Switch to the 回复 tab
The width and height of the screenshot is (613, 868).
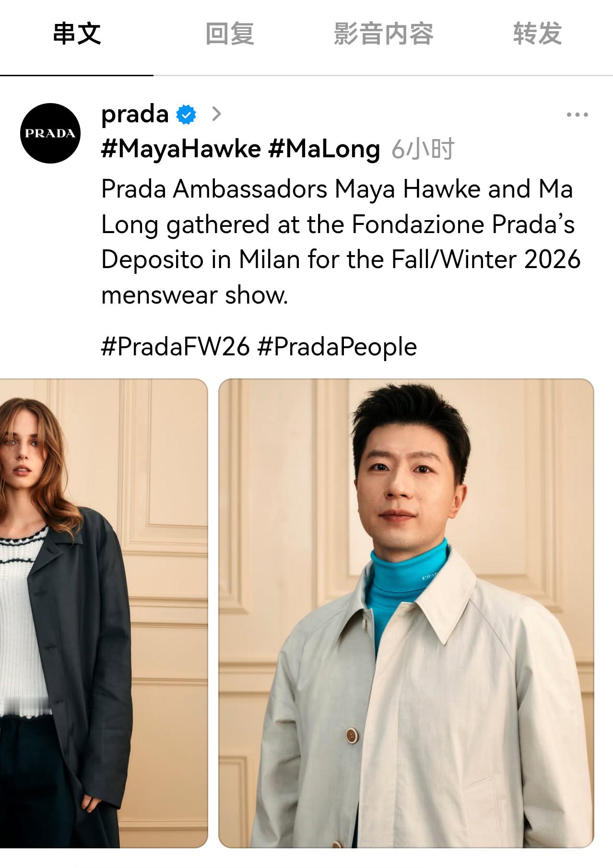click(x=230, y=34)
